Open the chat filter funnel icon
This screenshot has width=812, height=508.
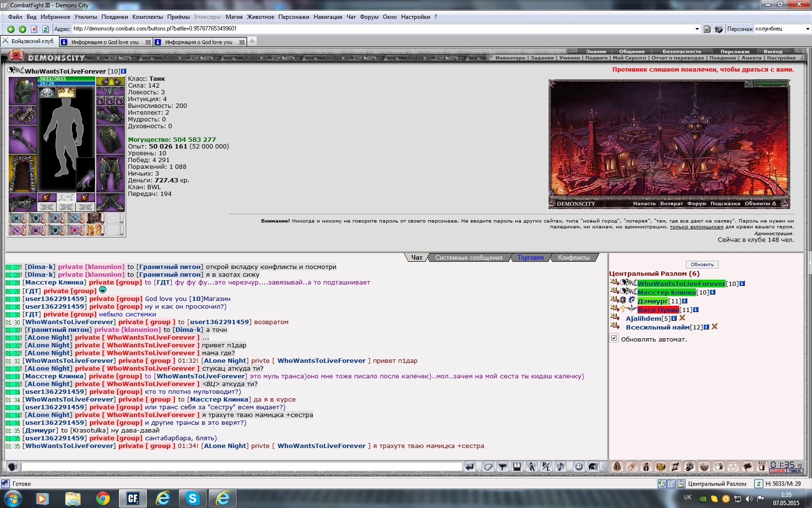[503, 466]
